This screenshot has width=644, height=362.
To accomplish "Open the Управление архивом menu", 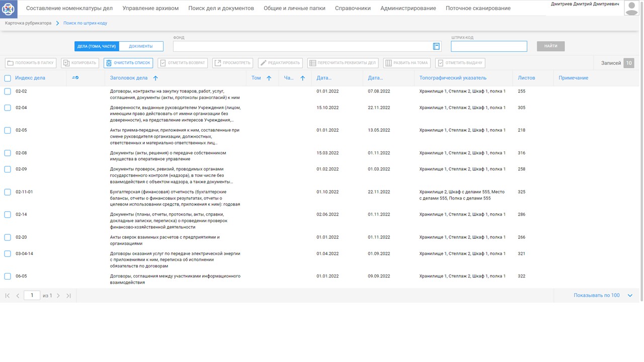I will click(x=150, y=8).
